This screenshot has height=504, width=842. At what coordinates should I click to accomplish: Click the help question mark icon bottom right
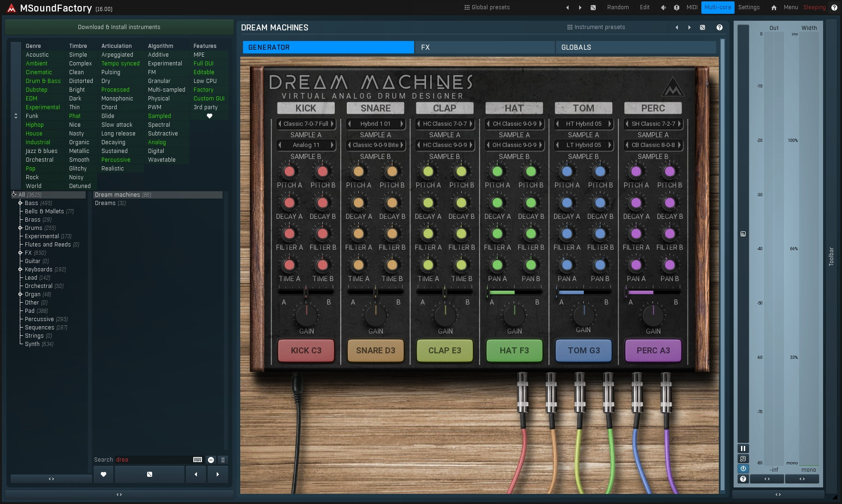(743, 479)
